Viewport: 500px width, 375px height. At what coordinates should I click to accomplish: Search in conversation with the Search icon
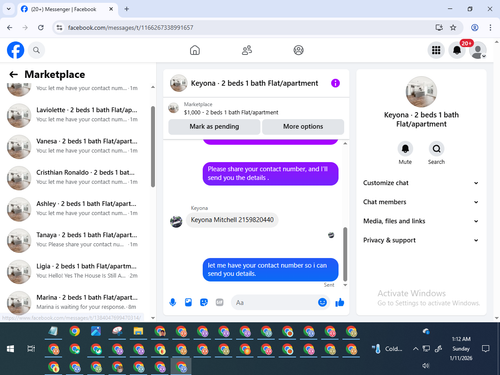click(x=436, y=148)
